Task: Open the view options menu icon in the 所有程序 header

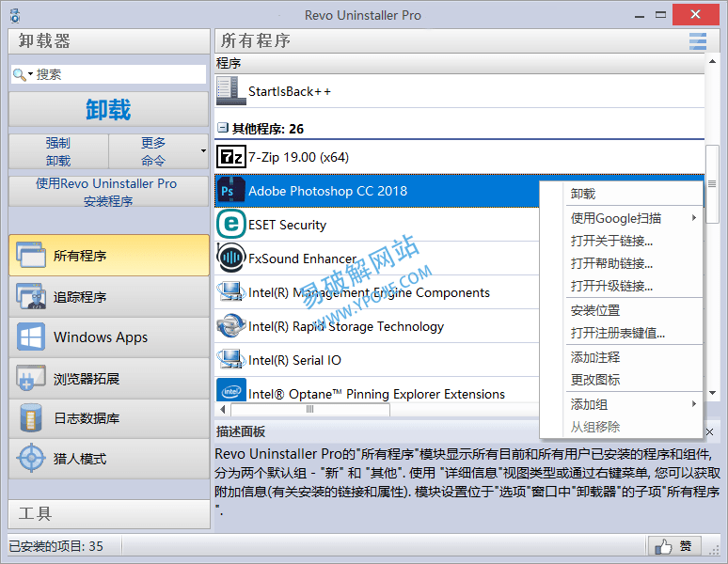Action: [698, 40]
